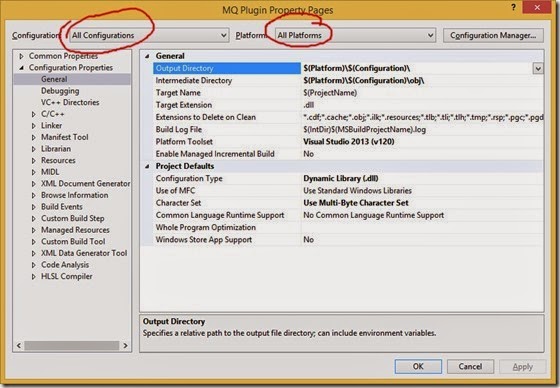Click the tree scrollbar right arrow
Image resolution: width=560 pixels, height=388 pixels.
[125, 345]
